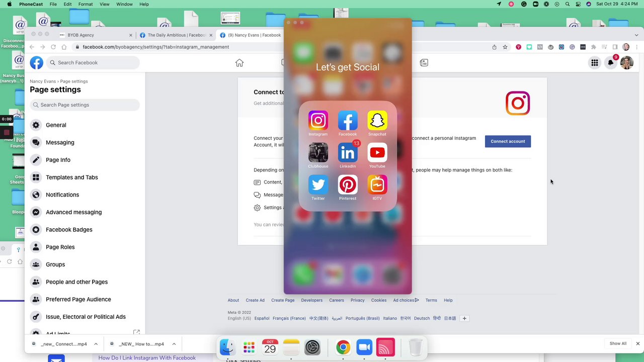Click the Nancy Evans breadcrumb link

click(x=43, y=81)
